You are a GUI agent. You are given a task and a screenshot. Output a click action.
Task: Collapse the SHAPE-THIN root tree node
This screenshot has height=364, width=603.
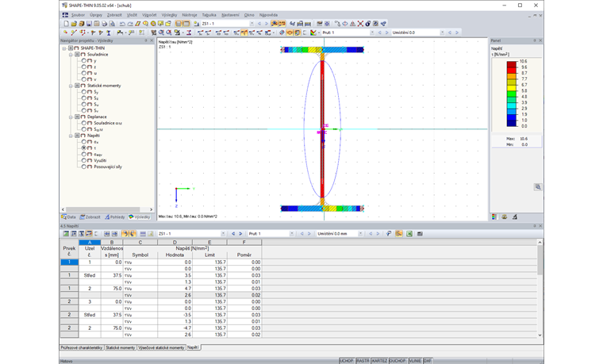click(x=64, y=48)
